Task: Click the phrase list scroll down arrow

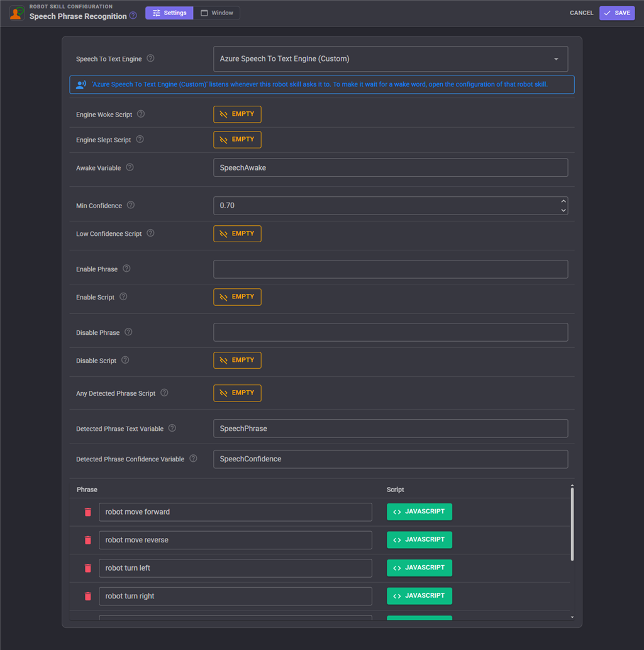Action: [572, 617]
